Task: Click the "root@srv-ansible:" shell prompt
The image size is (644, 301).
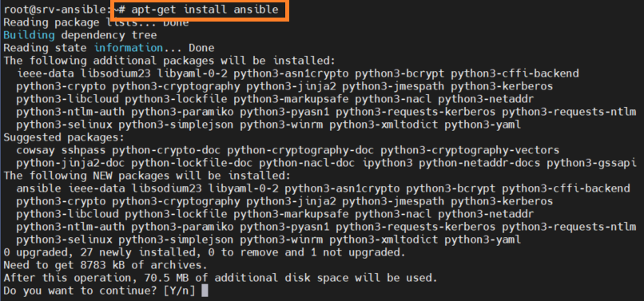Action: tap(58, 10)
